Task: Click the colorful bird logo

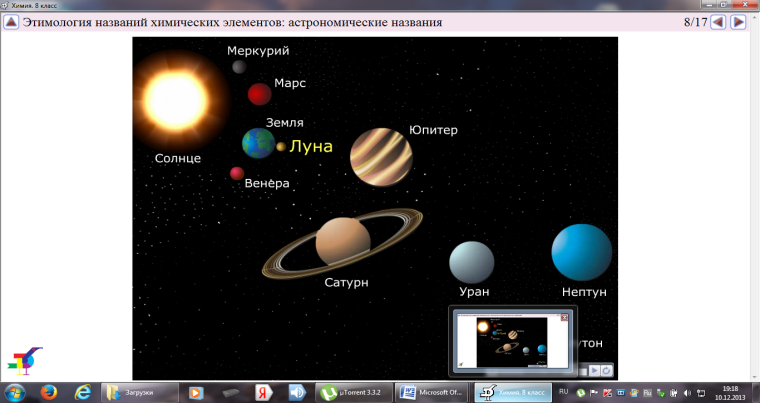Action: coord(24,361)
